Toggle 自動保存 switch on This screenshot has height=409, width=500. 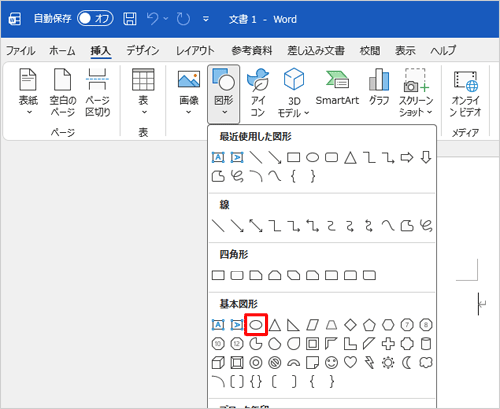coord(95,19)
